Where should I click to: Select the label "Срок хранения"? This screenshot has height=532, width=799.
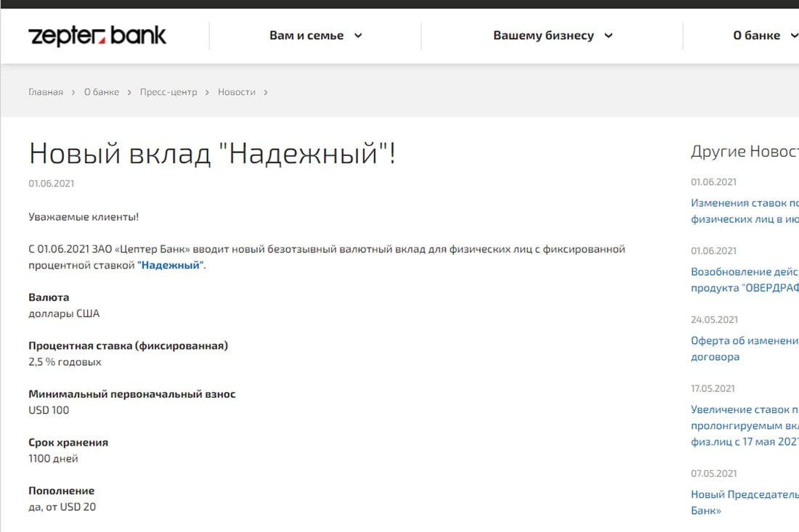(68, 443)
